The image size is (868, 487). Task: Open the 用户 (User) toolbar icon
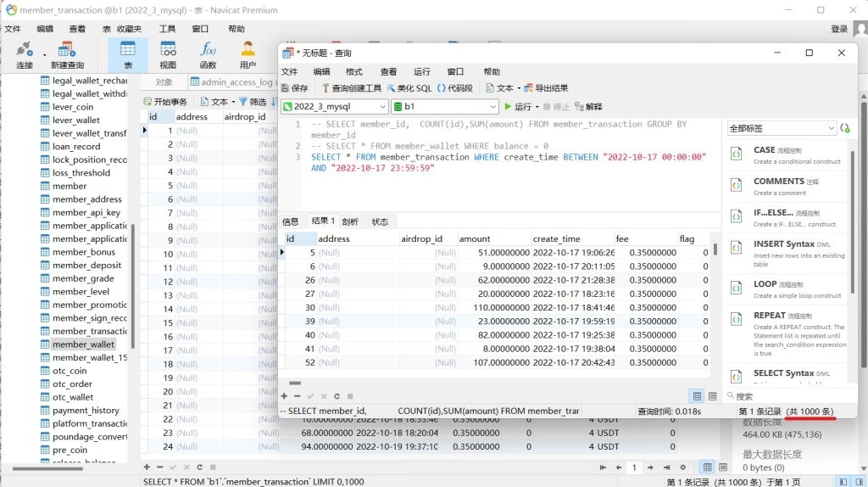(248, 54)
